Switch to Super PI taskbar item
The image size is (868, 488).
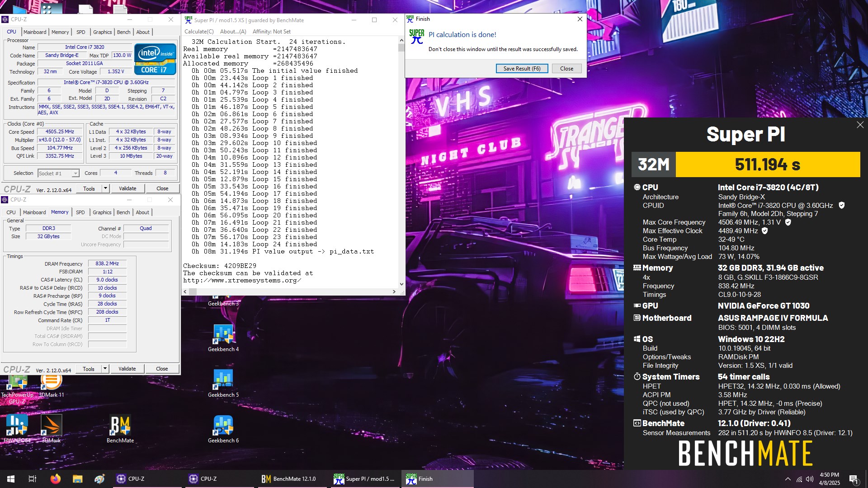point(364,479)
